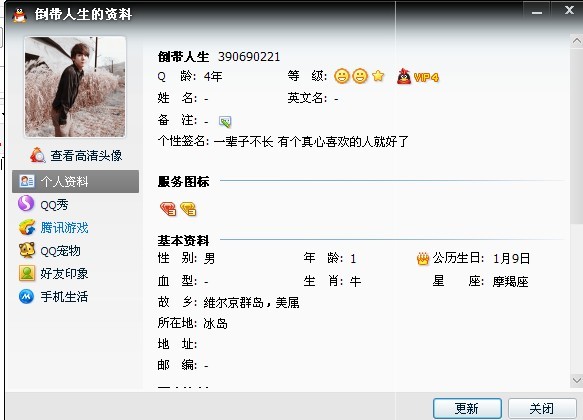Click the VIP4 penguin badge
Image resolution: width=583 pixels, height=420 pixels.
point(418,77)
